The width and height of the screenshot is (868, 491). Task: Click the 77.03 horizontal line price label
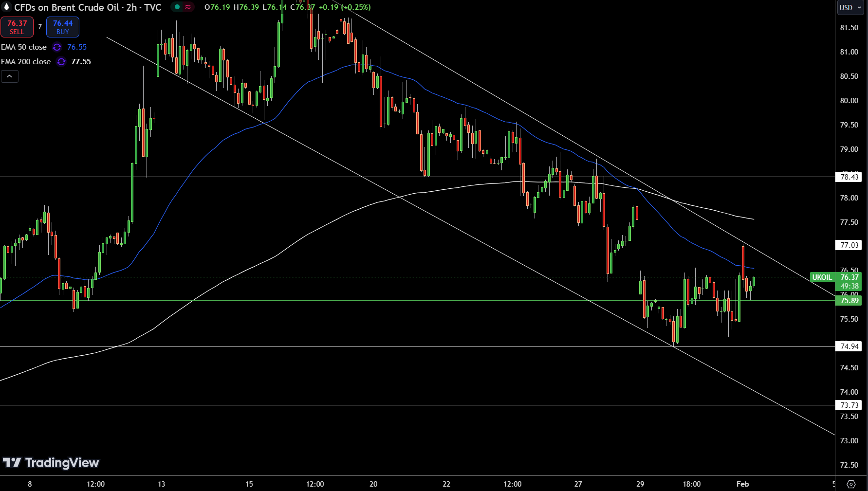pos(849,245)
